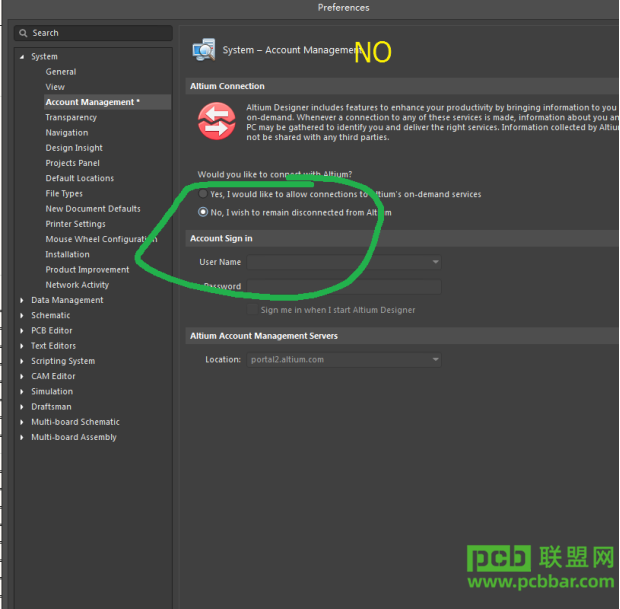Expand the Simulation node

pyautogui.click(x=22, y=392)
